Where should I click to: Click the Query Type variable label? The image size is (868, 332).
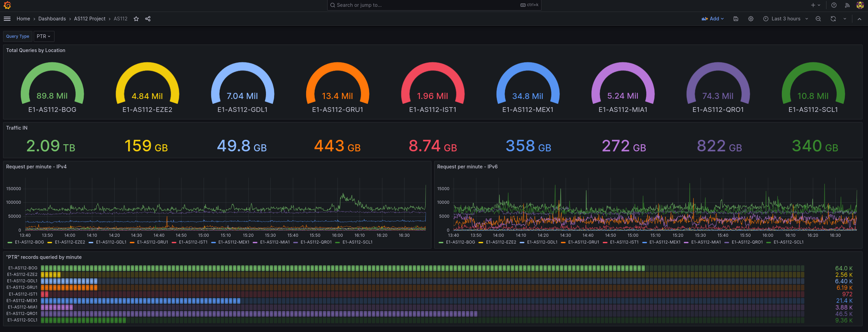click(x=18, y=36)
